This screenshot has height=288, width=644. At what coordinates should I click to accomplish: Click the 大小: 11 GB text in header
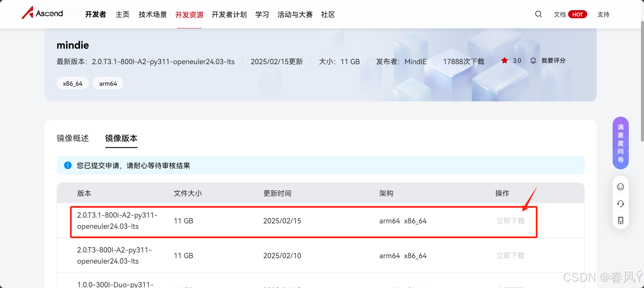(x=339, y=62)
